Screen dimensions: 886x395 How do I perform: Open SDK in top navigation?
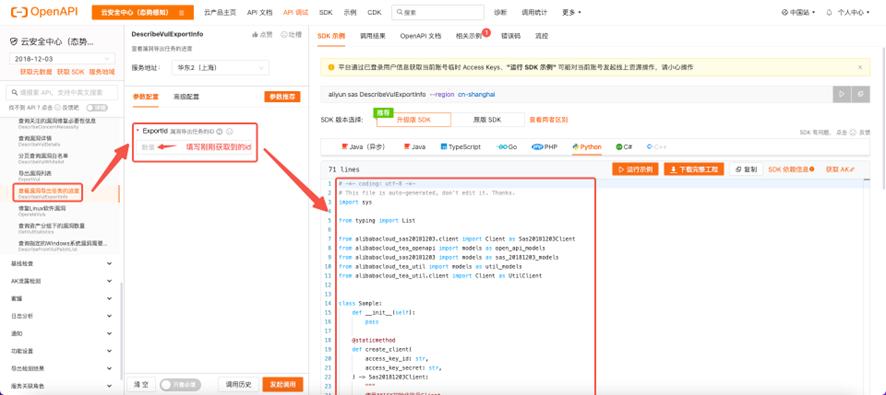(x=325, y=12)
